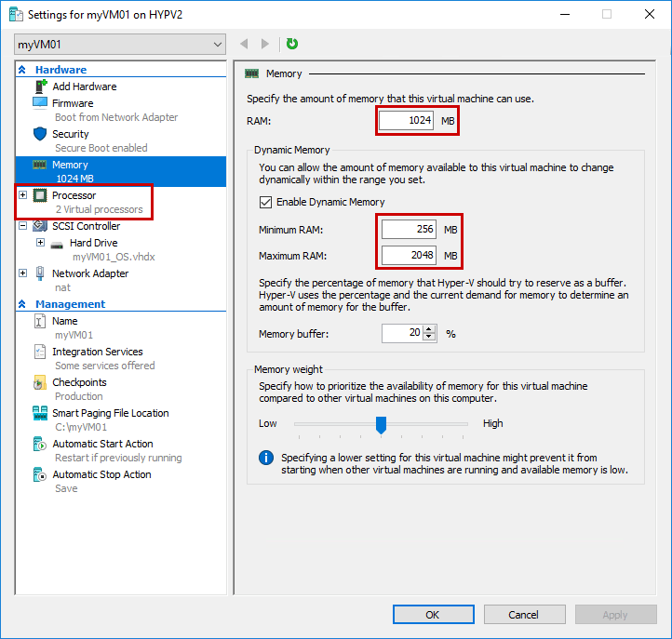Collapse the SCSI Controller node

click(x=22, y=225)
